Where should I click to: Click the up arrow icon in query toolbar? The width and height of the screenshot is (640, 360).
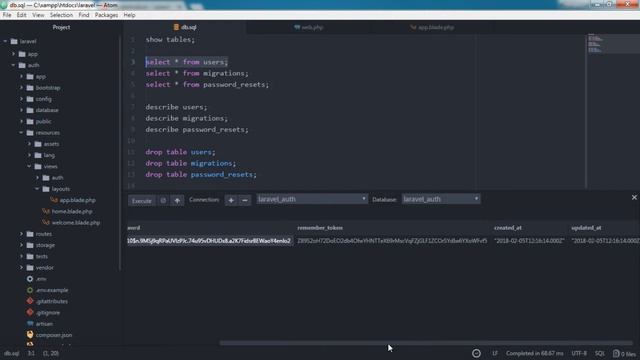(x=177, y=200)
